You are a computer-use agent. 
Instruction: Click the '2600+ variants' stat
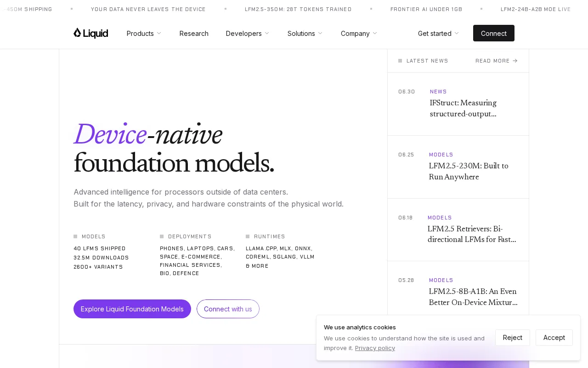coord(98,267)
